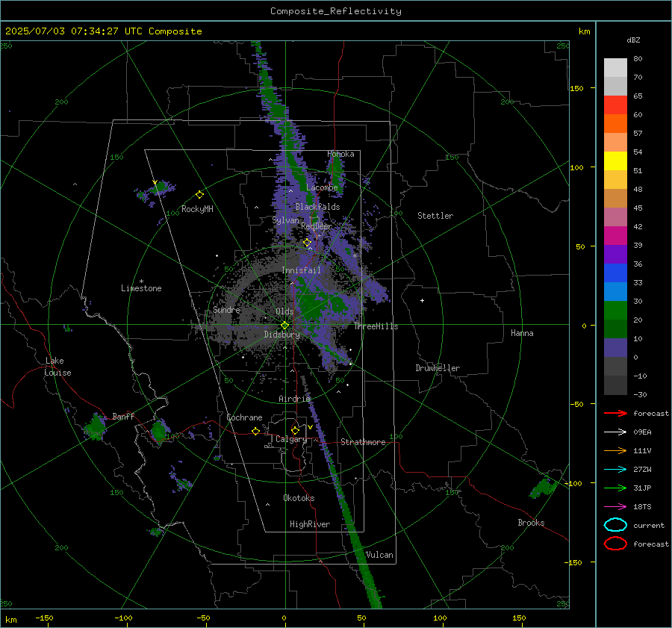Click the Olds label
This screenshot has width=672, height=628.
coord(284,311)
